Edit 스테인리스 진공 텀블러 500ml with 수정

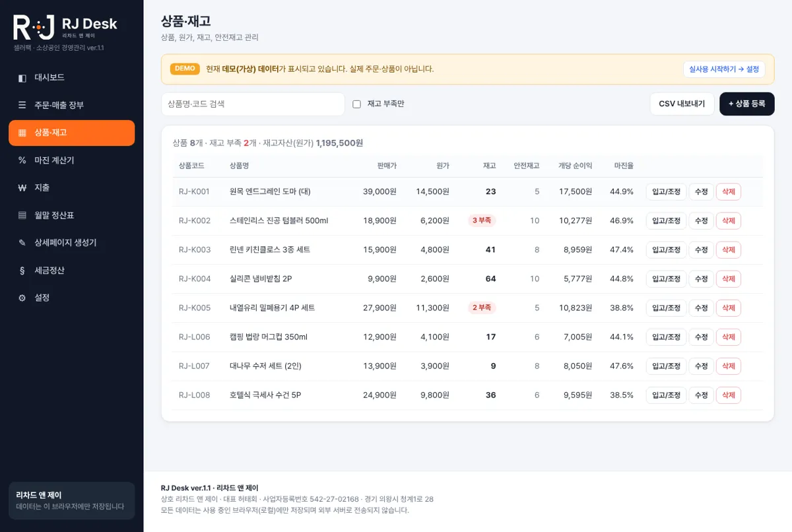click(702, 220)
